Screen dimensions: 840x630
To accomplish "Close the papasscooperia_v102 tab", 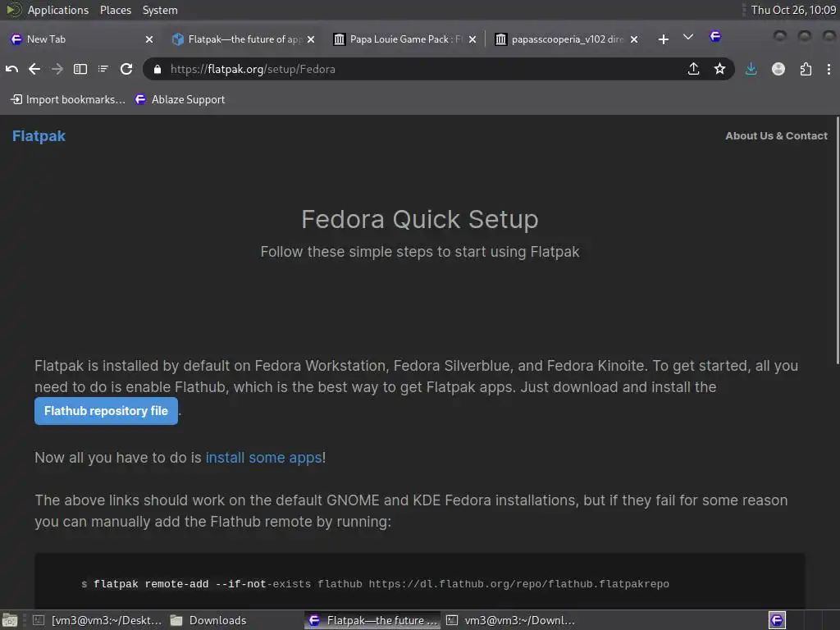I will [634, 39].
